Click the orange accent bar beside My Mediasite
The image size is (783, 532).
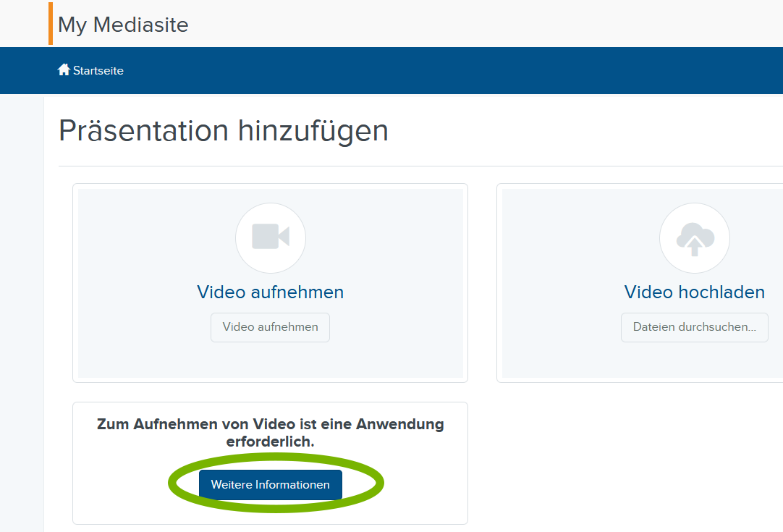point(50,23)
